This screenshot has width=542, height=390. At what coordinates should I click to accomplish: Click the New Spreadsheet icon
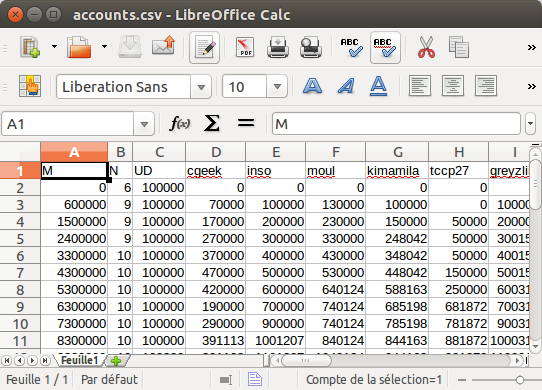(x=30, y=47)
